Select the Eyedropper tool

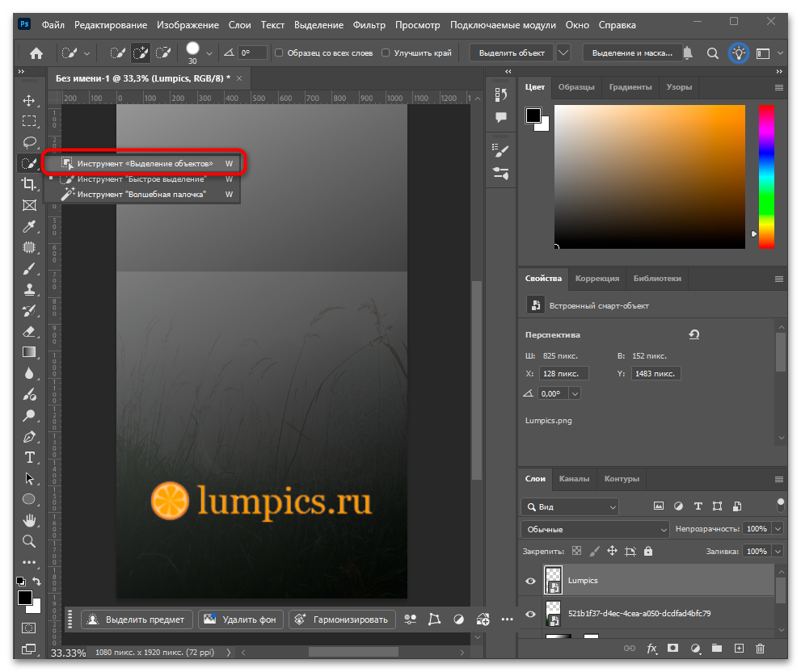tap(29, 226)
